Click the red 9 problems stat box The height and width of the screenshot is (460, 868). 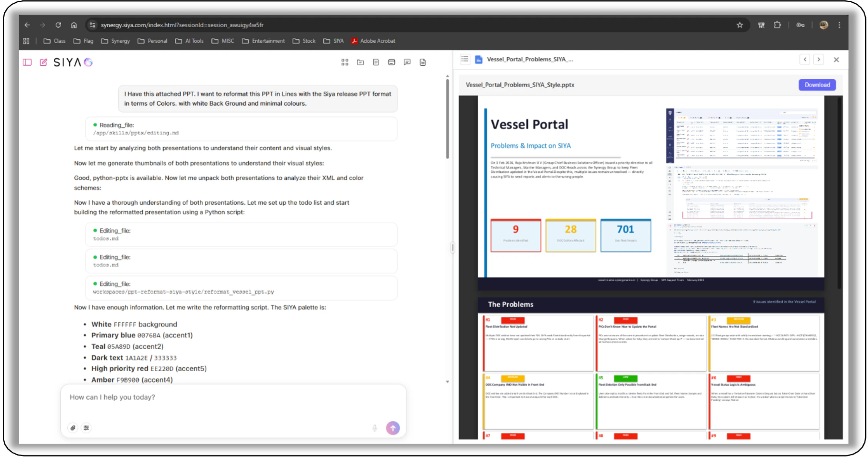(516, 235)
